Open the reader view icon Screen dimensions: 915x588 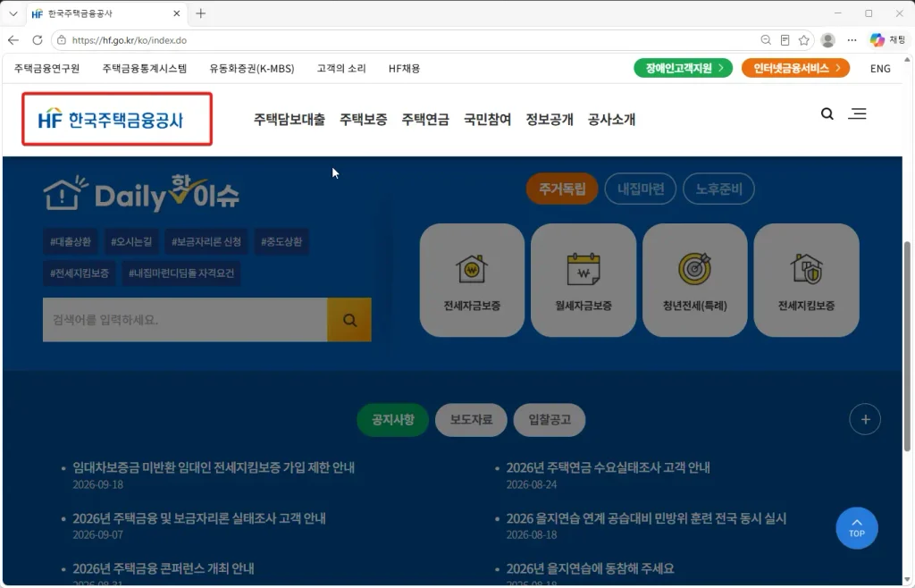tap(785, 40)
